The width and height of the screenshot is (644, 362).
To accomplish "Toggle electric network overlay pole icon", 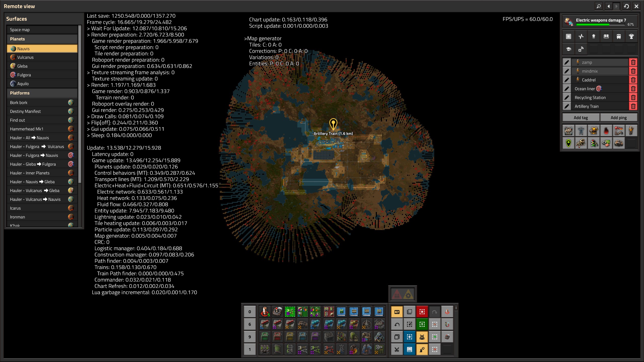I will (581, 131).
